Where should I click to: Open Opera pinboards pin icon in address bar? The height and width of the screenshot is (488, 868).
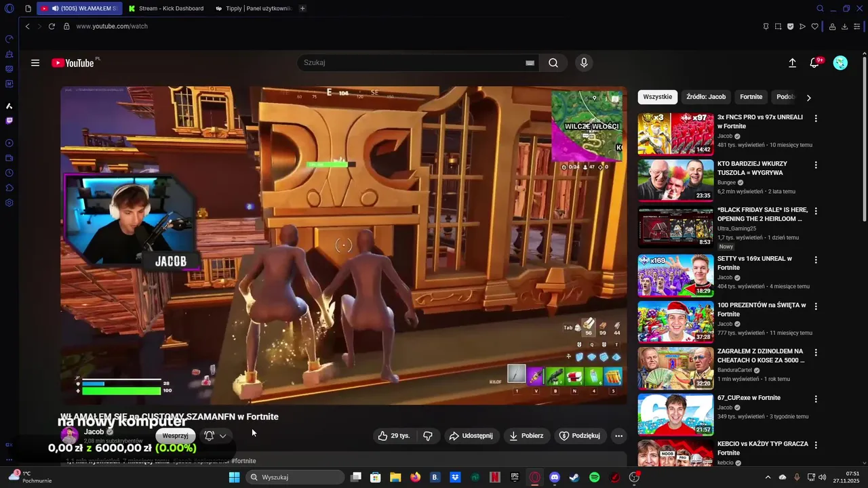[x=766, y=26]
